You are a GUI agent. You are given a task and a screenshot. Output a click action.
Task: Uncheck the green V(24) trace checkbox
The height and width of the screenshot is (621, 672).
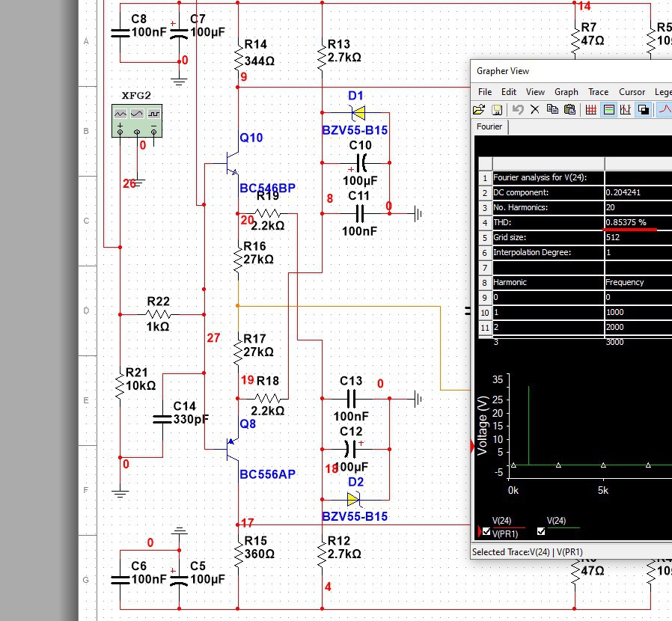point(542,532)
